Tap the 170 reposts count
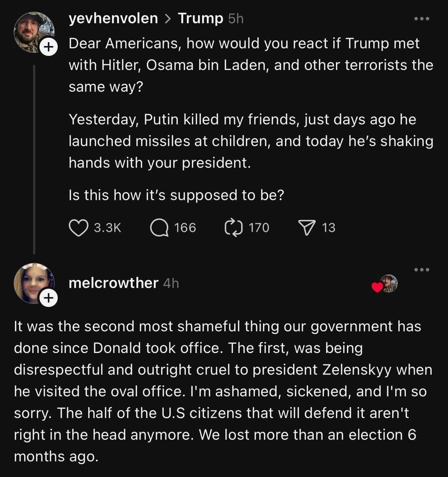 coord(259,228)
